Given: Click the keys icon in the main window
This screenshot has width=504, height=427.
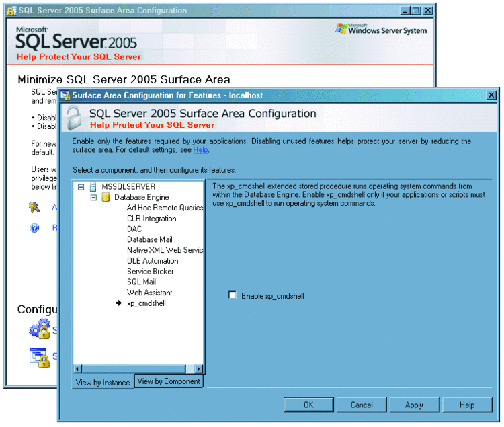Looking at the screenshot, I should (34, 208).
